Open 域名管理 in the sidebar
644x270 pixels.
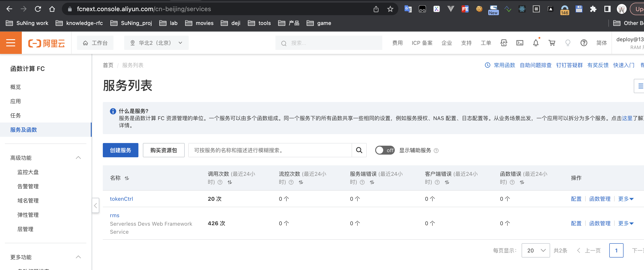click(28, 201)
